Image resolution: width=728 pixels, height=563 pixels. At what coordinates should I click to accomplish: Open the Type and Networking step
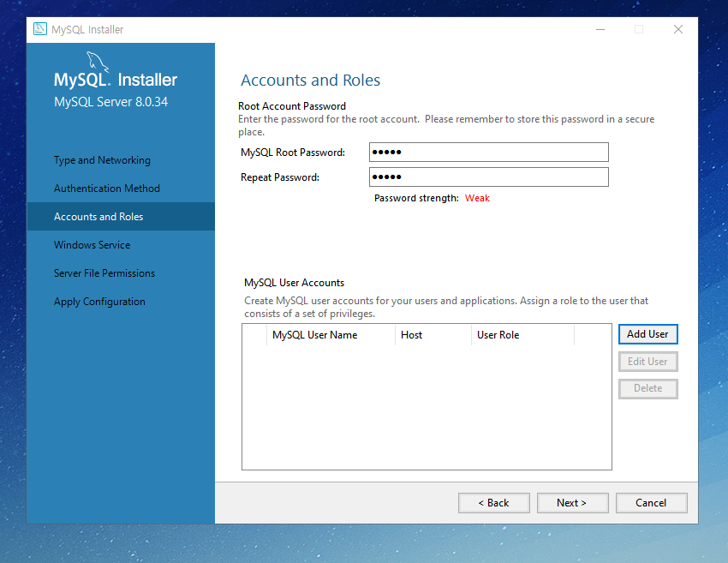(x=102, y=160)
